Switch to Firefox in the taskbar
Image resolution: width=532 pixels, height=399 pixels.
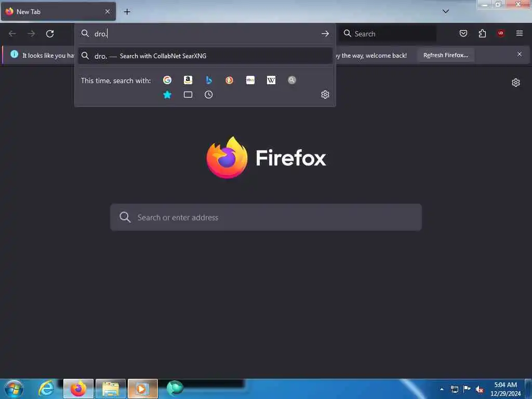click(78, 389)
